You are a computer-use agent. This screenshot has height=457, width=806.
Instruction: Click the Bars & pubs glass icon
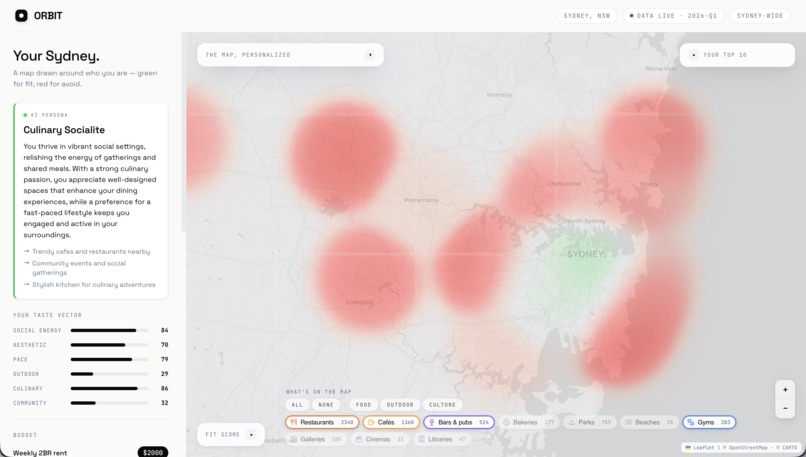click(x=432, y=422)
